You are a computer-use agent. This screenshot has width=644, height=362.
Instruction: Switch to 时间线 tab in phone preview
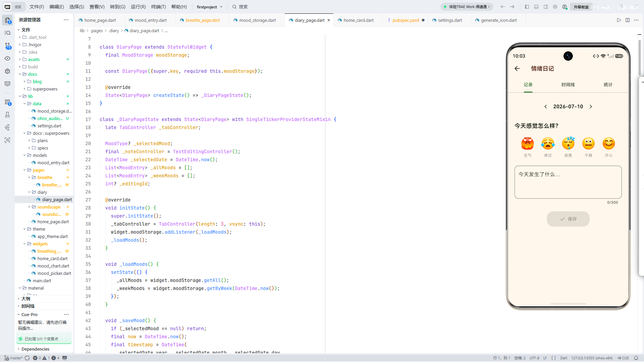pos(568,85)
